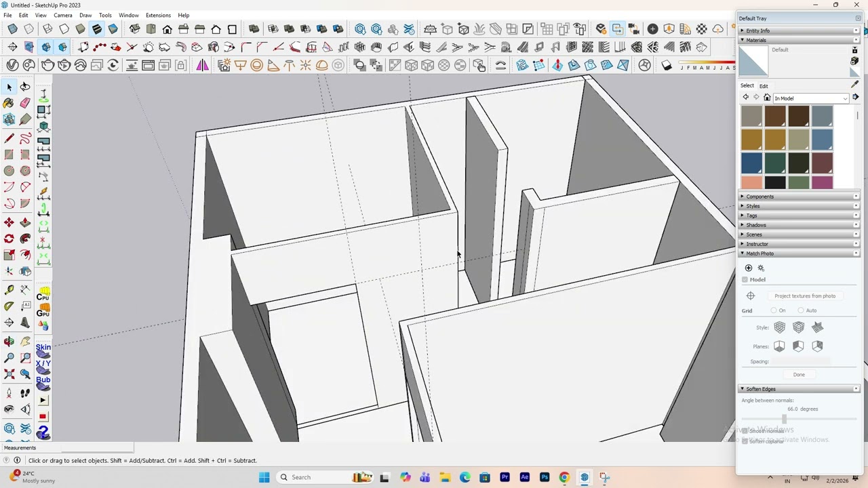
Task: Expand the Entity Info panel
Action: tap(799, 30)
